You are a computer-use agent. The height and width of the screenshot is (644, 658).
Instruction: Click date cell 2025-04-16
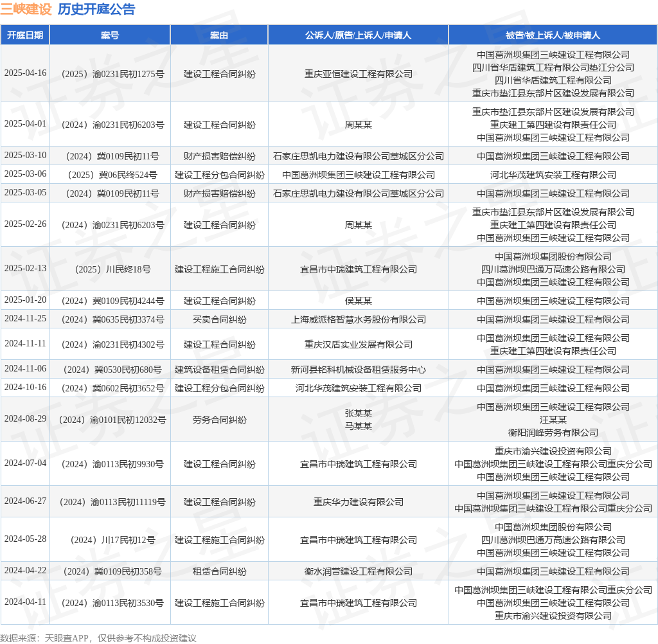[25, 73]
